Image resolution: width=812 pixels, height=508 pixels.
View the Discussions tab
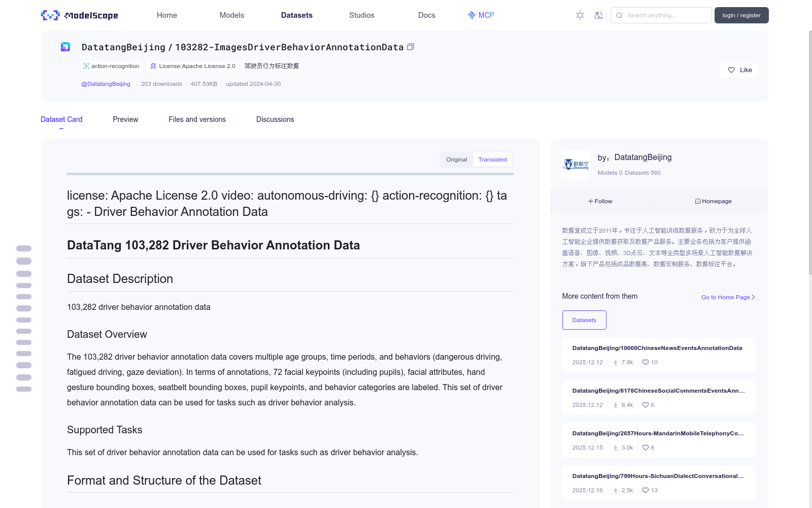tap(275, 119)
